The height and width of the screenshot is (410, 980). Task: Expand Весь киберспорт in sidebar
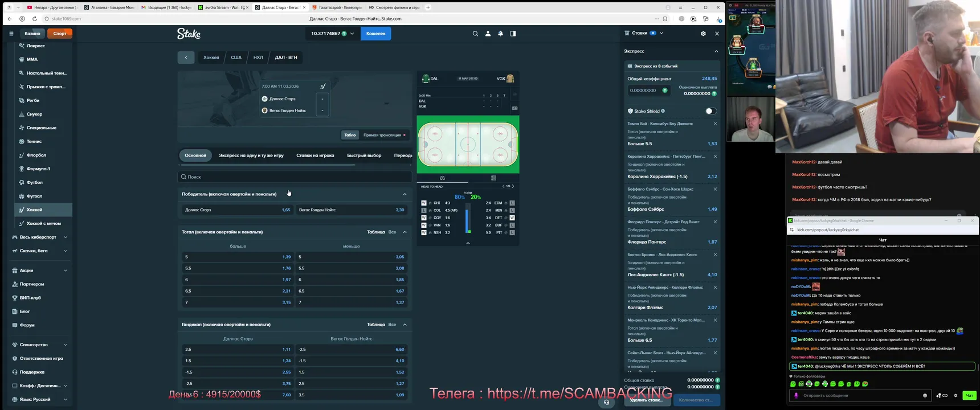tap(66, 237)
